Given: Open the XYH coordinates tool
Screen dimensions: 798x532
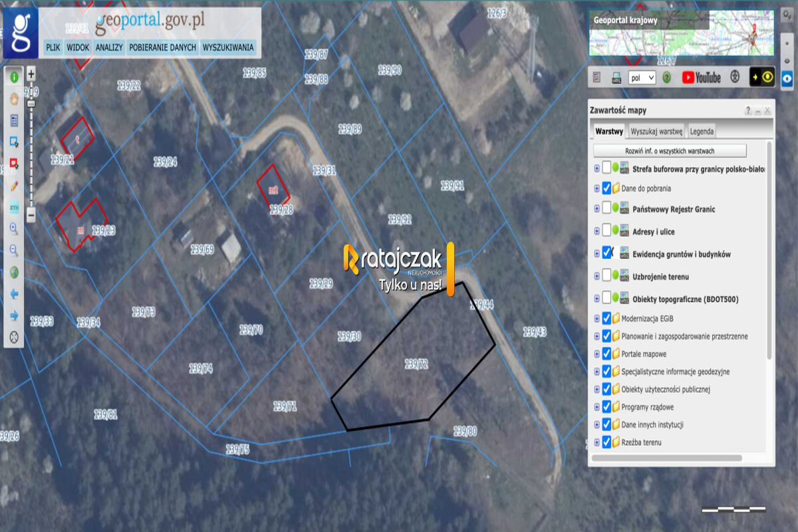Looking at the screenshot, I should point(14,207).
